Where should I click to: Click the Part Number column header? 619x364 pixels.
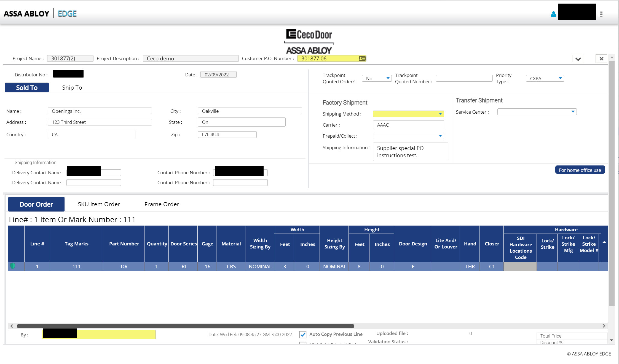click(124, 244)
